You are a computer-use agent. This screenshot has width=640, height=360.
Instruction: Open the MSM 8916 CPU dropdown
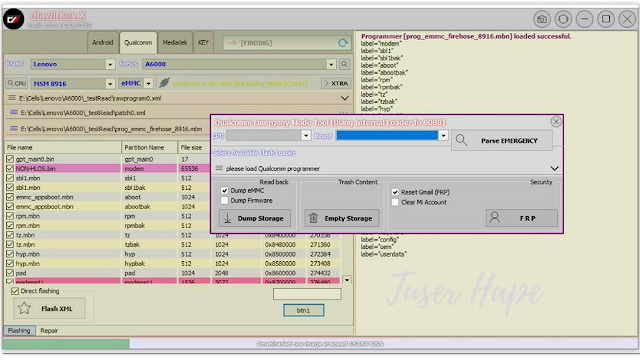point(110,84)
